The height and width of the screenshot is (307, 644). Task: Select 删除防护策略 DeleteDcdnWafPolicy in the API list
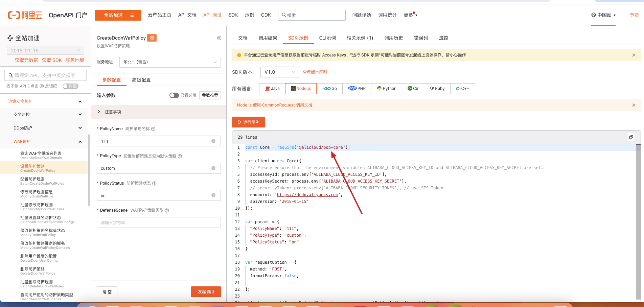tap(44, 271)
